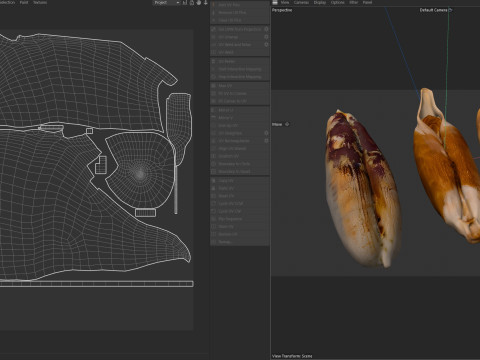The height and width of the screenshot is (360, 480).
Task: Open UV Straighten settings gear
Action: click(x=266, y=133)
